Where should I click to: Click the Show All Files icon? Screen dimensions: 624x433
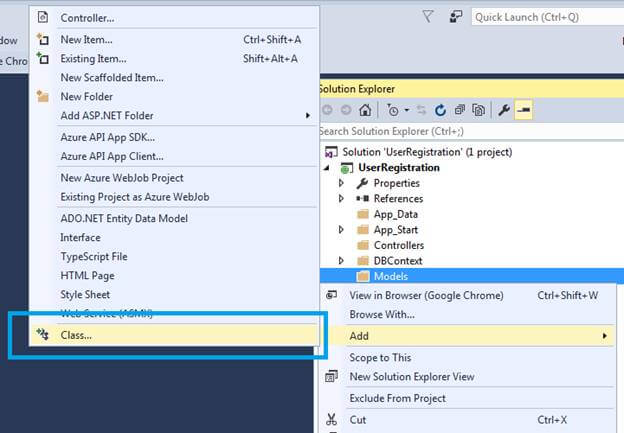[480, 110]
